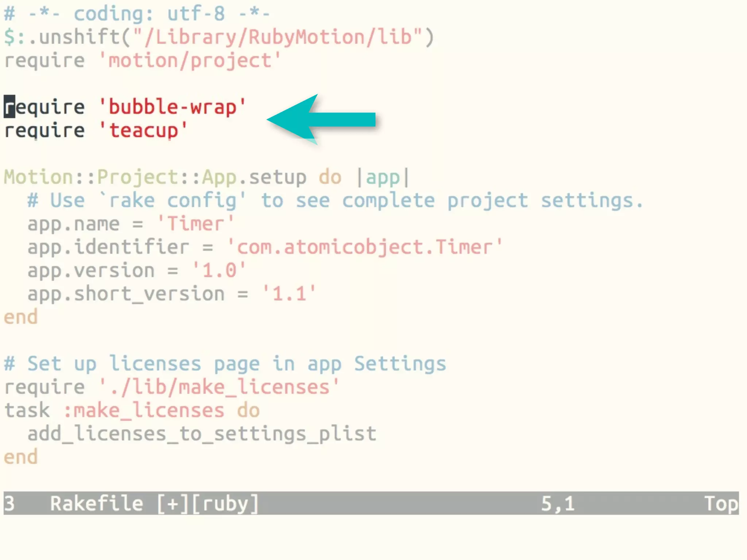Image resolution: width=747 pixels, height=560 pixels.
Task: Click the 'motion/project' require string
Action: tap(190, 60)
